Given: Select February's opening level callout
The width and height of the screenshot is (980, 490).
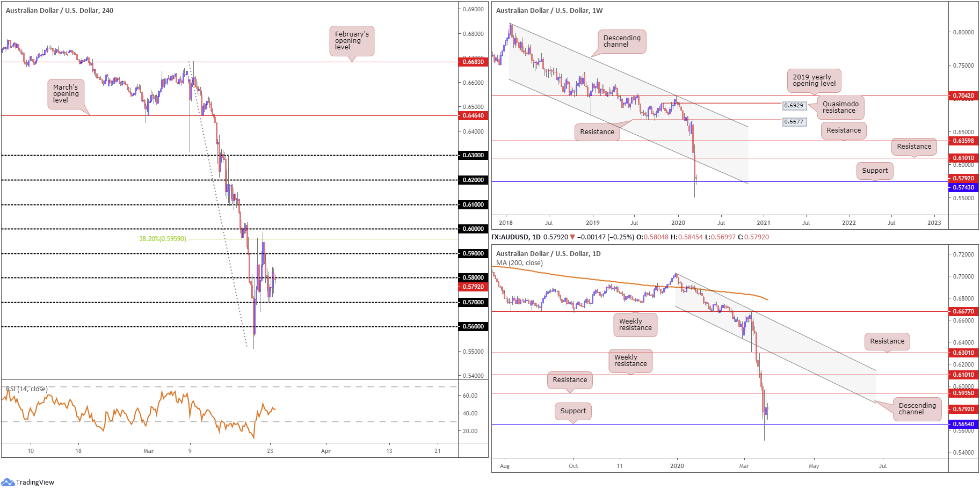Looking at the screenshot, I should coord(352,41).
